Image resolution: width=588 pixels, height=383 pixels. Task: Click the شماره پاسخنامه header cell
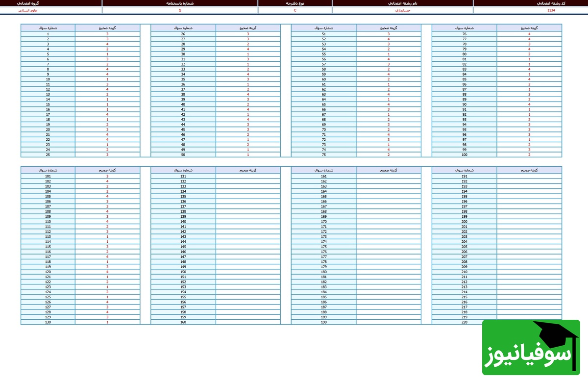coord(180,3)
